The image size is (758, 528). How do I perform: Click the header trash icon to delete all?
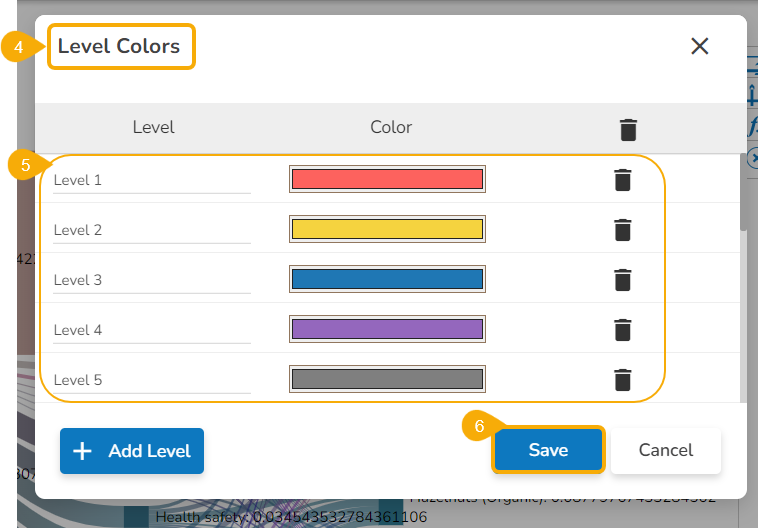coord(628,129)
